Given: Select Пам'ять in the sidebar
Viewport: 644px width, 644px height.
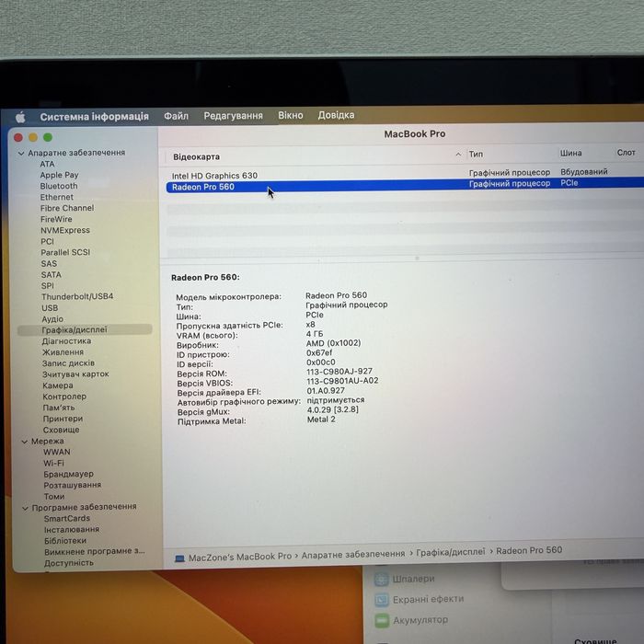Looking at the screenshot, I should pos(59,408).
